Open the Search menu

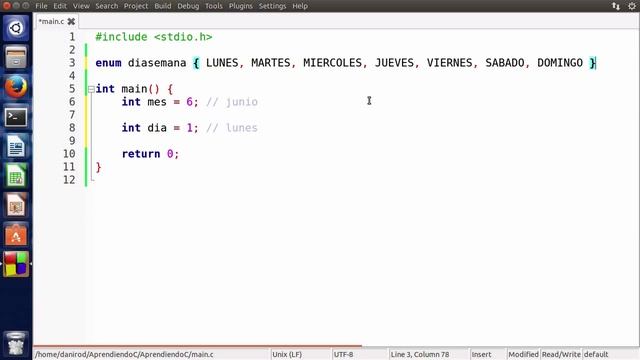point(107,6)
